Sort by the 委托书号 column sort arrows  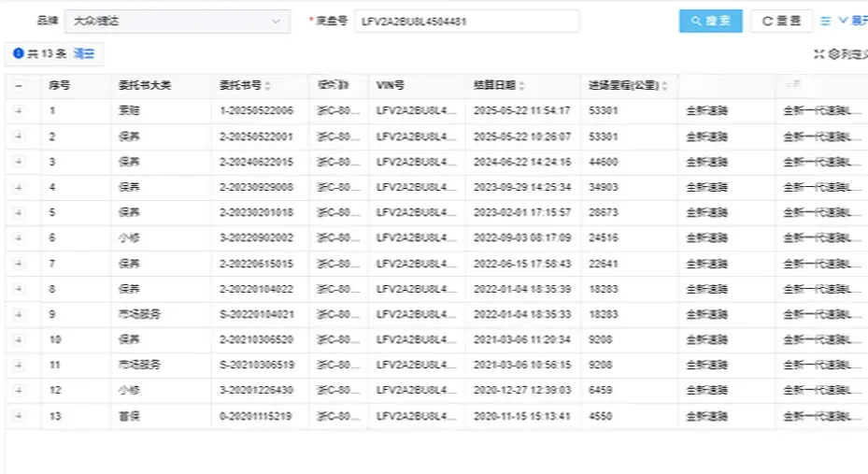coord(267,86)
